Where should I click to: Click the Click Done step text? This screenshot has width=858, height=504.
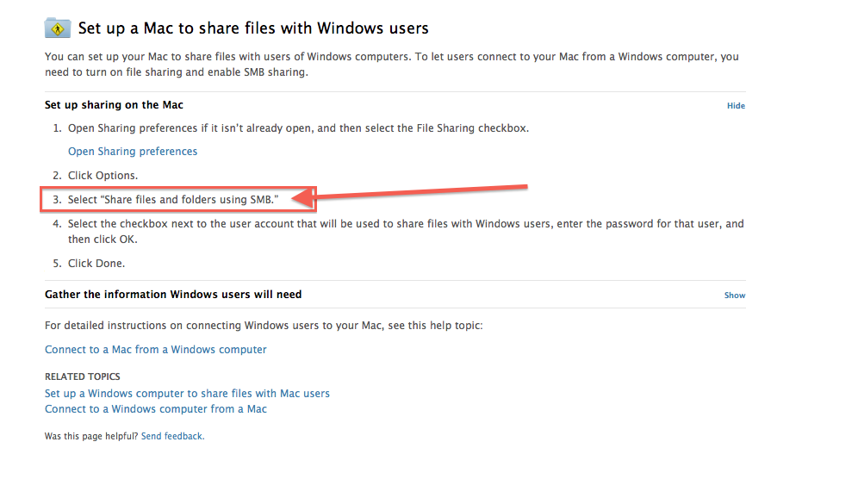click(x=96, y=264)
